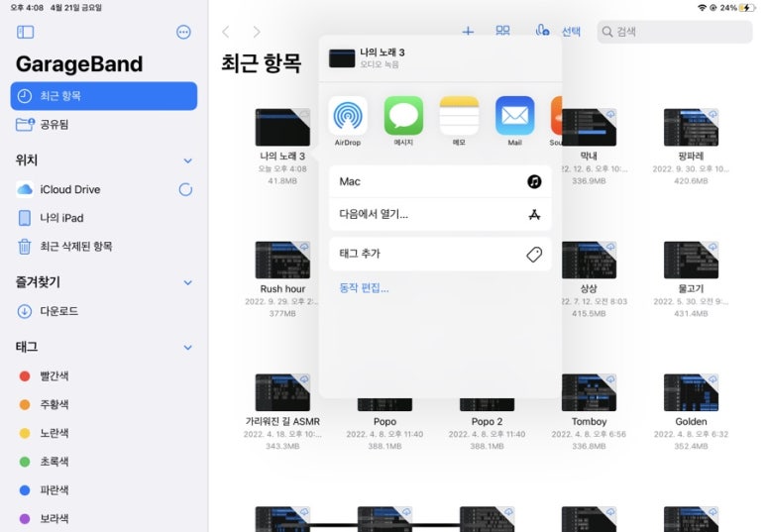Screen dimensions: 766x532
Task: Collapse the 즐겨찾기 section
Action: click(x=187, y=282)
